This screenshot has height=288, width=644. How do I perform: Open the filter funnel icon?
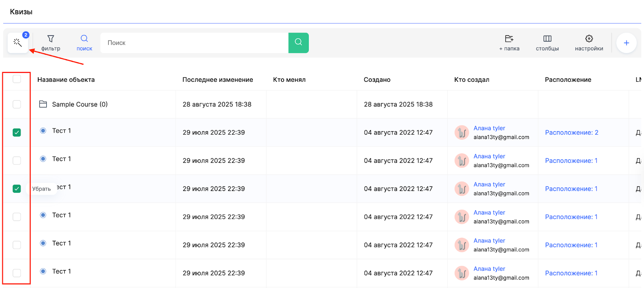tap(51, 39)
